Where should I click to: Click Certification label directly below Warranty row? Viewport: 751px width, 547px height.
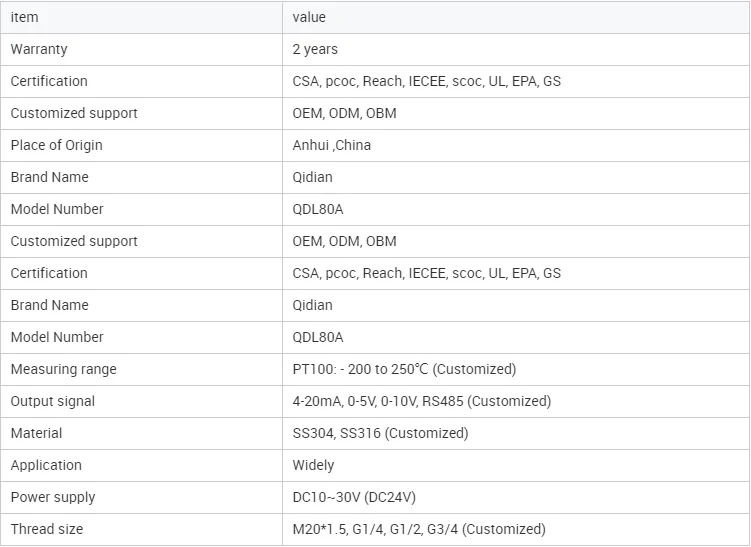(x=49, y=81)
